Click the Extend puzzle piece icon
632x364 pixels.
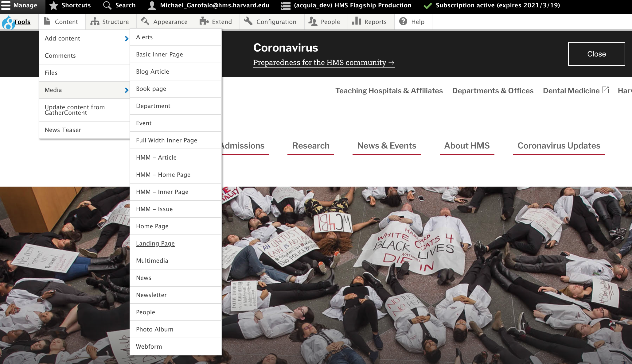pyautogui.click(x=204, y=21)
